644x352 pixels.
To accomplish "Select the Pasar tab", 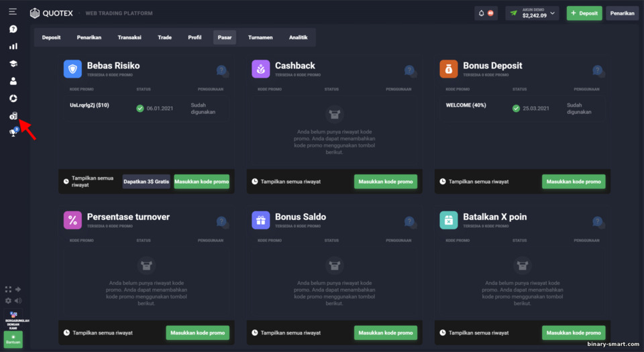I will [225, 38].
